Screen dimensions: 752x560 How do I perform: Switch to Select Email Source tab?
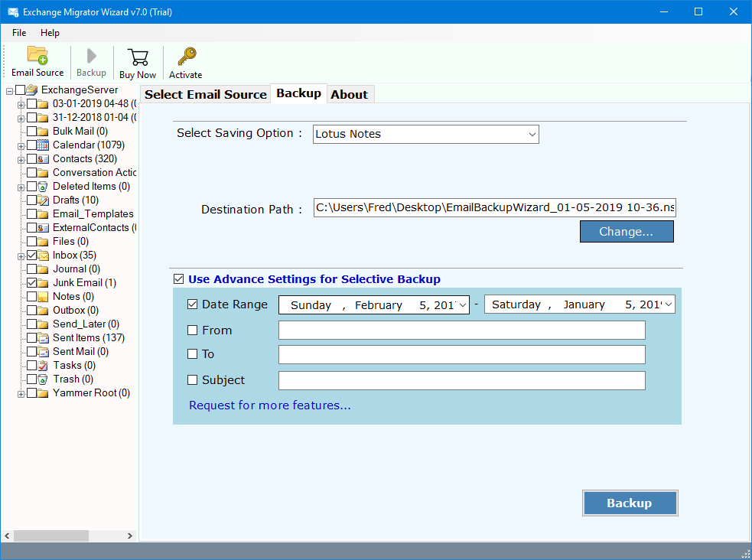[x=206, y=94]
